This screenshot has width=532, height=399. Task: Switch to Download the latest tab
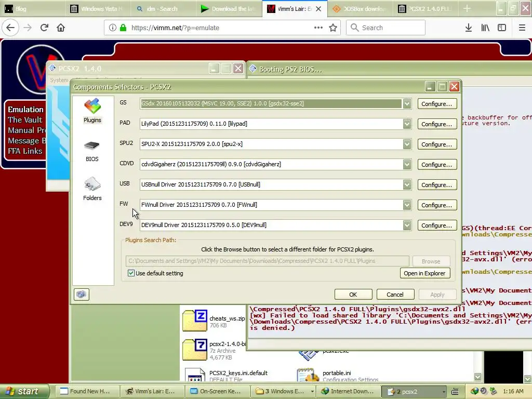pos(229,8)
